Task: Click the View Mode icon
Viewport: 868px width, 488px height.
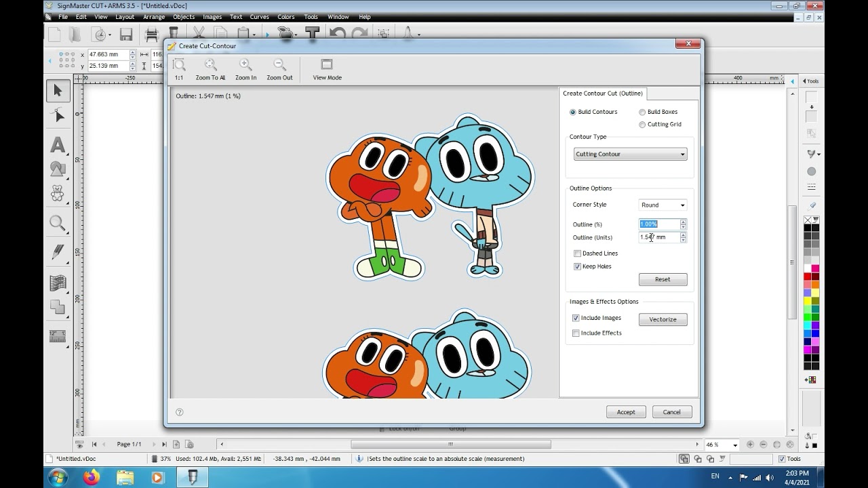Action: point(327,64)
